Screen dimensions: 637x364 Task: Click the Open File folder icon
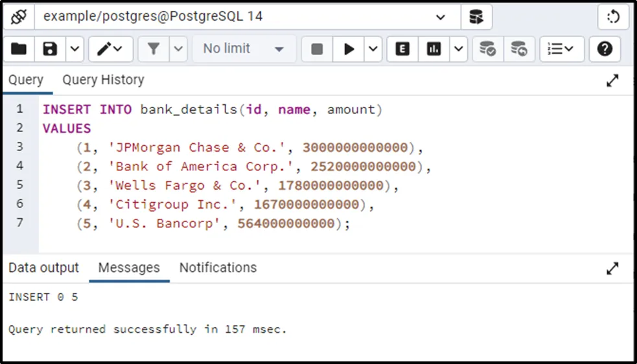click(x=19, y=49)
